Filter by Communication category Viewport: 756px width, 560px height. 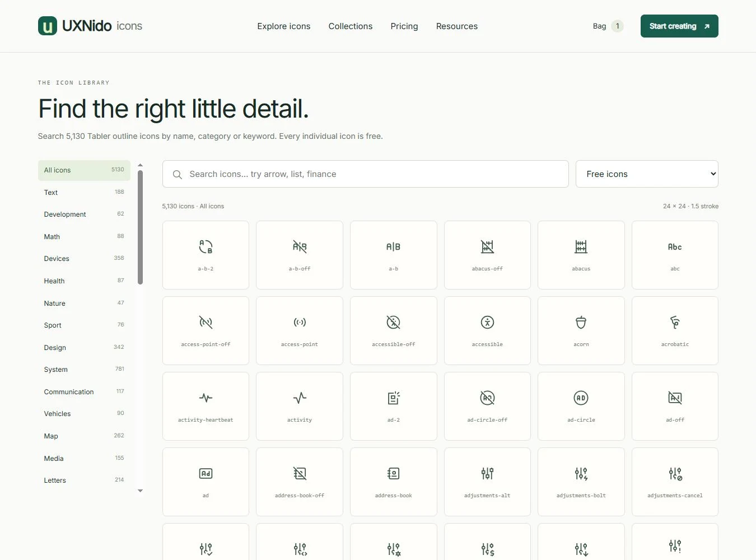click(x=84, y=392)
